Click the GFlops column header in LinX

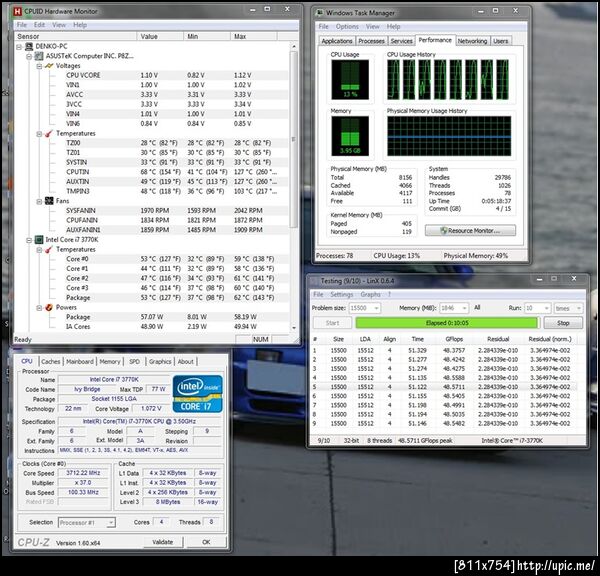click(x=454, y=339)
